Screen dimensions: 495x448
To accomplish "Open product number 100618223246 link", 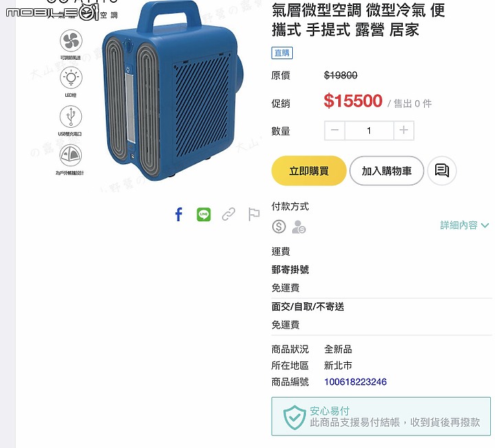I will (x=355, y=382).
